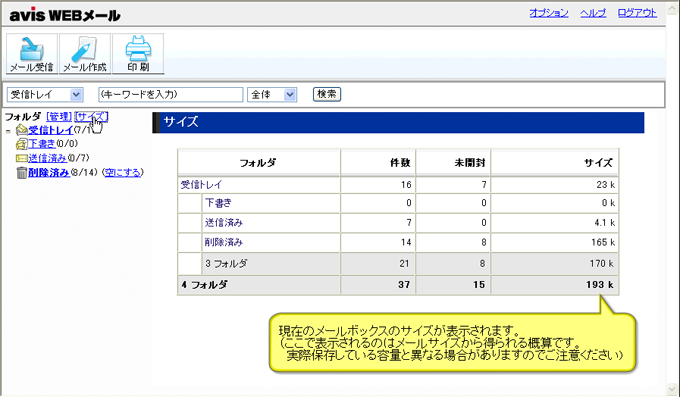The width and height of the screenshot is (680, 397).
Task: Click the folder サイズ link
Action: point(91,117)
